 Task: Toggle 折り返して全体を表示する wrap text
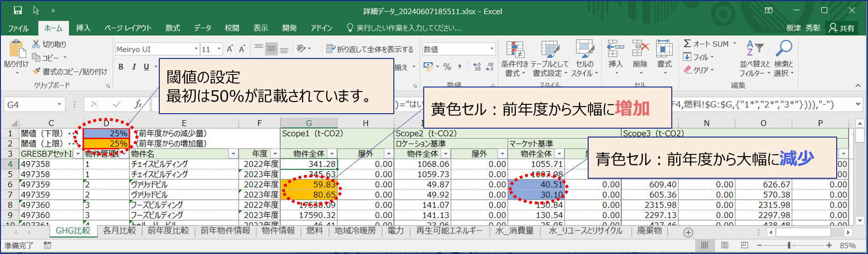370,49
